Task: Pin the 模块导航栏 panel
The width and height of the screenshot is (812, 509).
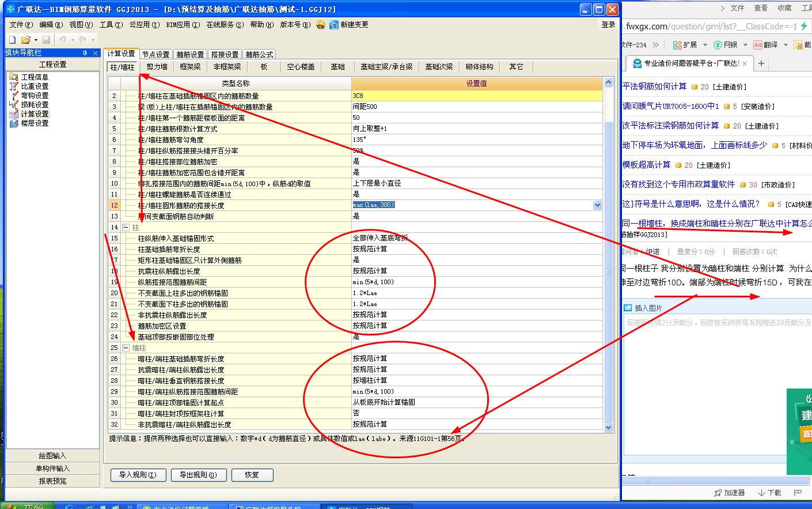Action: [85, 53]
